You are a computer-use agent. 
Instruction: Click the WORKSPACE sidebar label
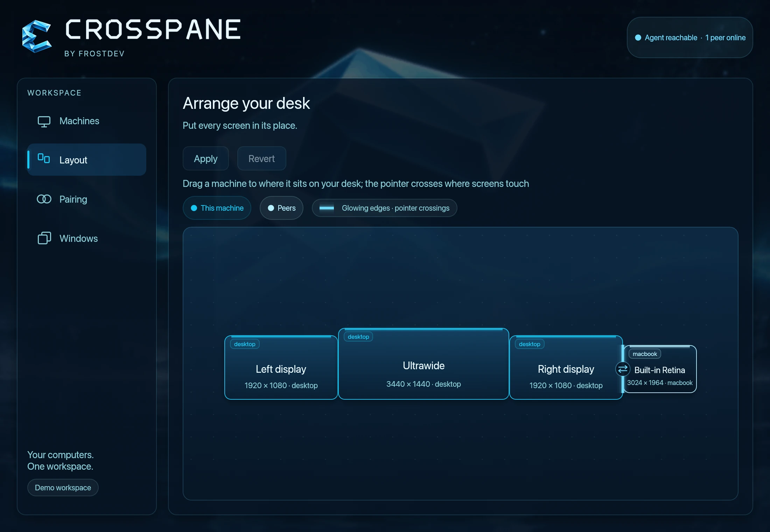pos(54,93)
